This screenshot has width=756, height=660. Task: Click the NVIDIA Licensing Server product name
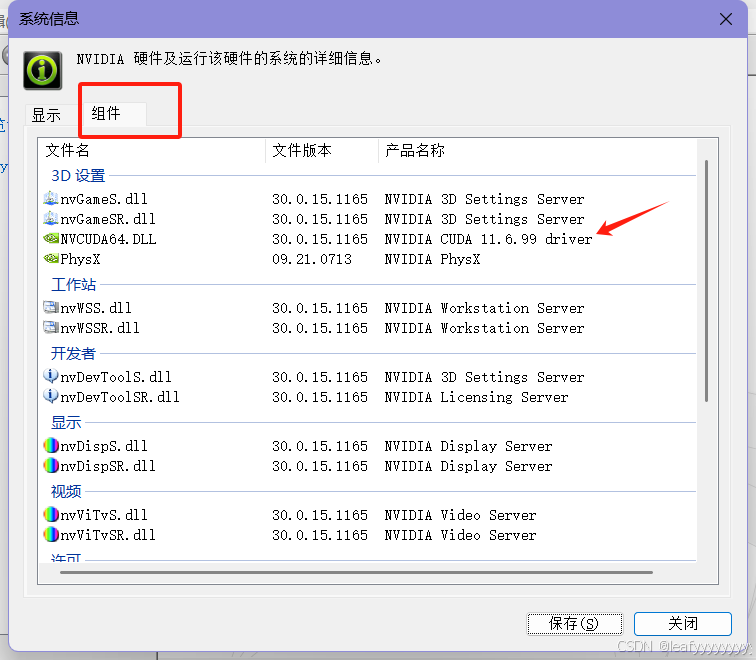coord(476,397)
